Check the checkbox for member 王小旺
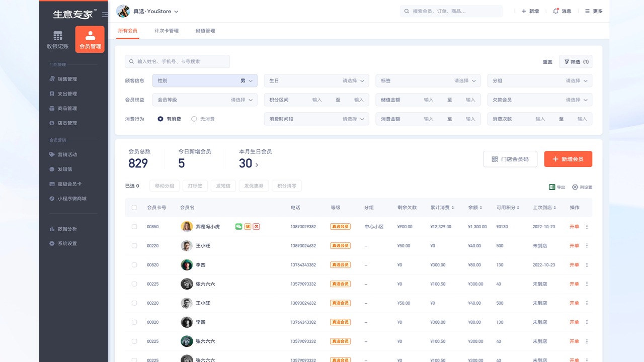Viewport: 644px width, 362px height. [x=134, y=245]
